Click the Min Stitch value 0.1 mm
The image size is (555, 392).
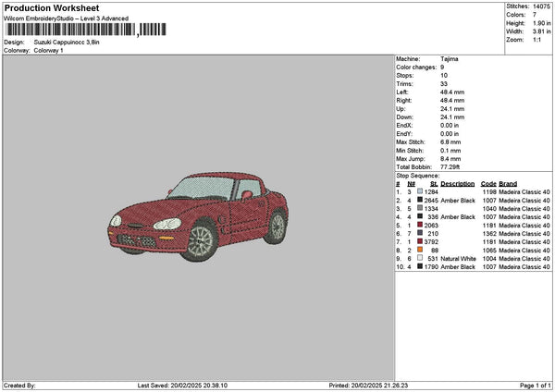coord(450,151)
